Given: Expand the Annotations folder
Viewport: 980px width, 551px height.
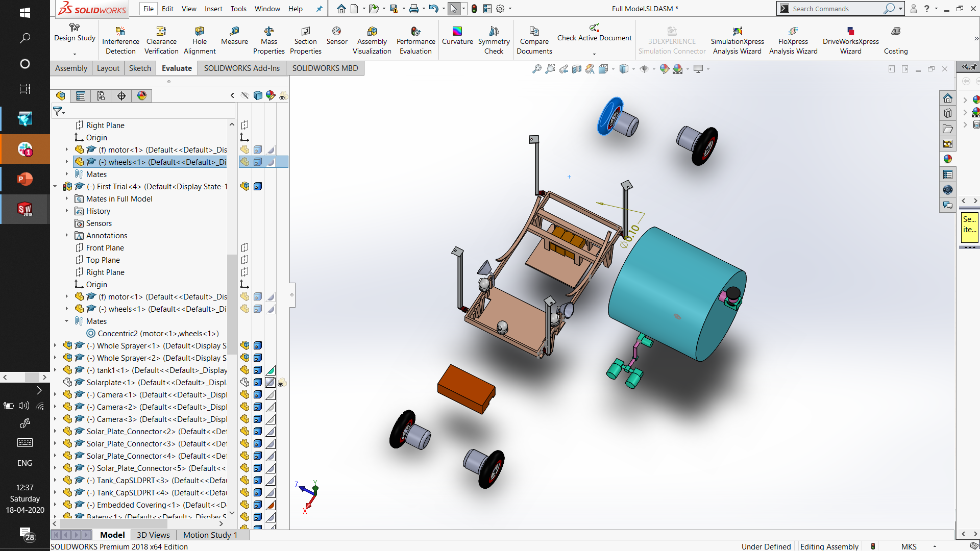Looking at the screenshot, I should point(67,236).
